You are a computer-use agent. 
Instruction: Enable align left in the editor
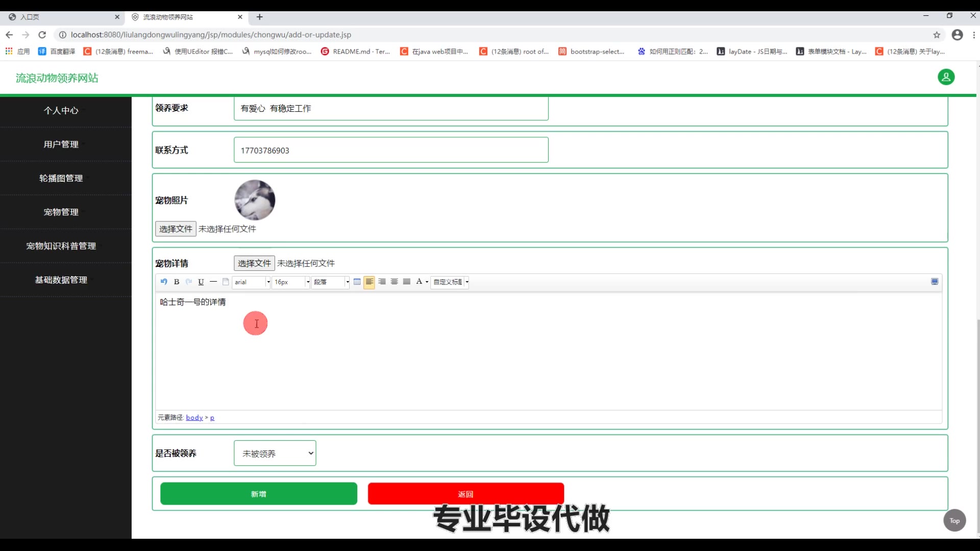[369, 282]
